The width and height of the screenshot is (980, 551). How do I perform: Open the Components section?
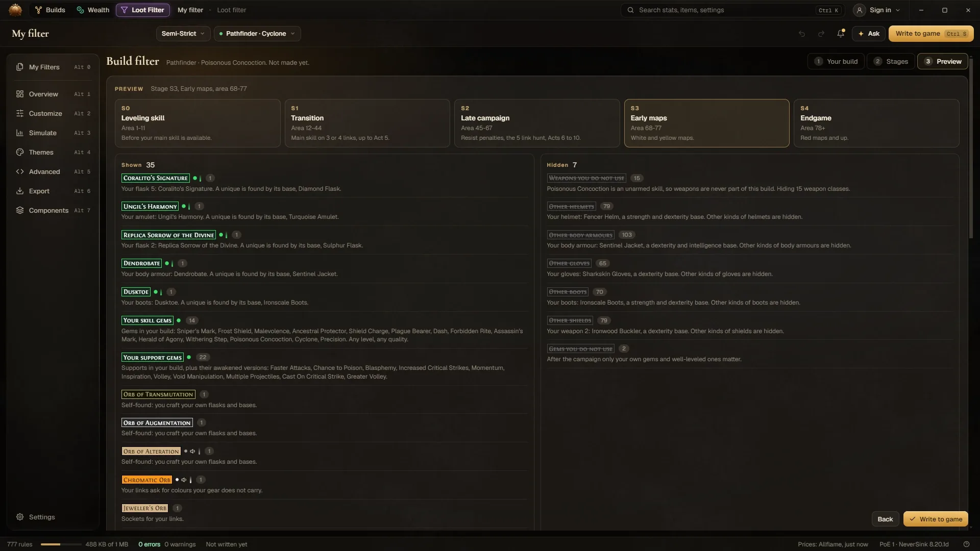[x=53, y=210]
